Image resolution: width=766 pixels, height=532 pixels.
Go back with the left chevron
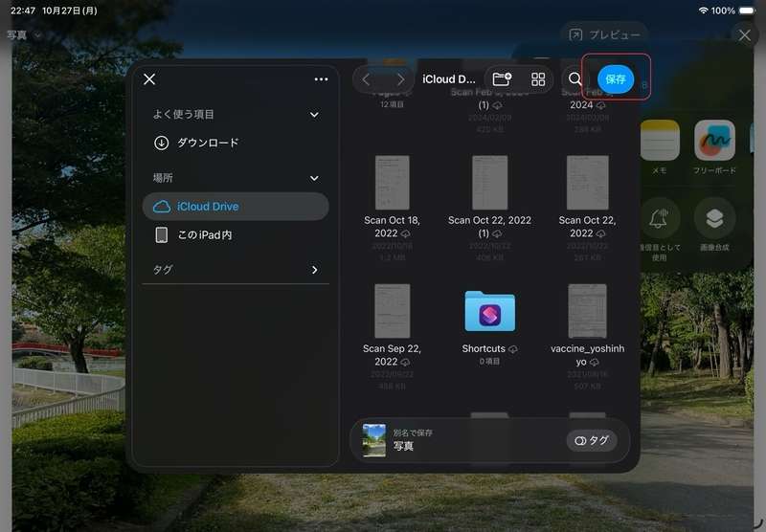click(367, 79)
